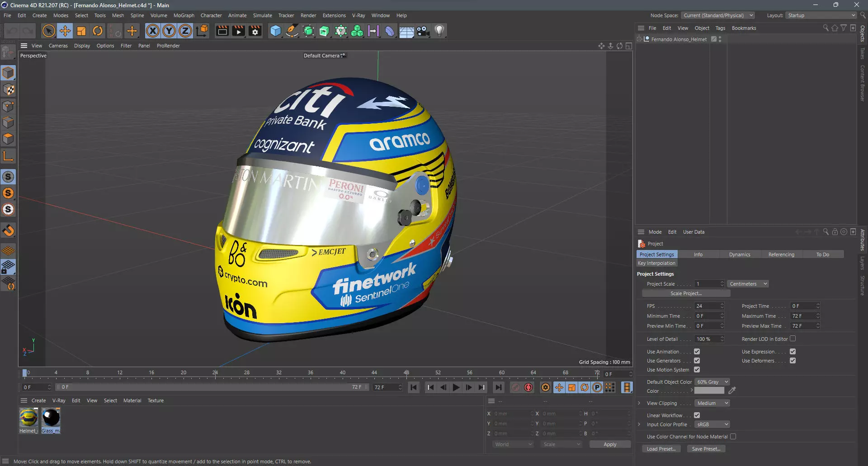Add a Cube primitive
This screenshot has height=466, width=868.
pos(275,31)
